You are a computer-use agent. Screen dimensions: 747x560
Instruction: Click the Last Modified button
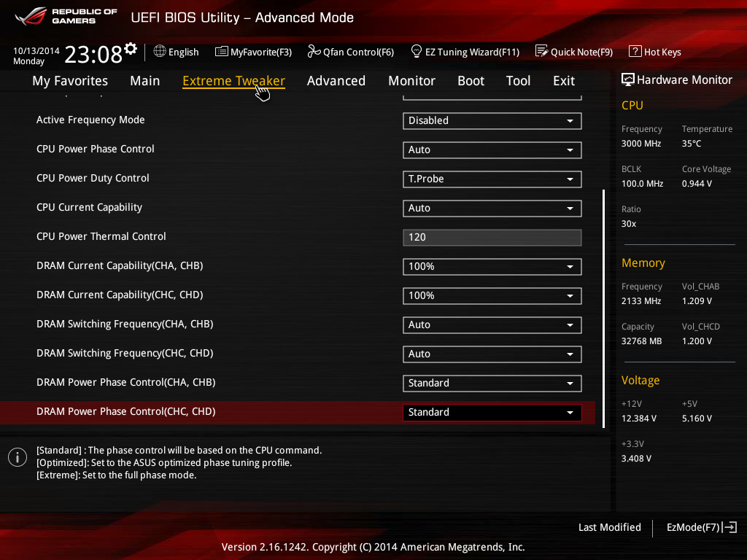[x=610, y=527]
